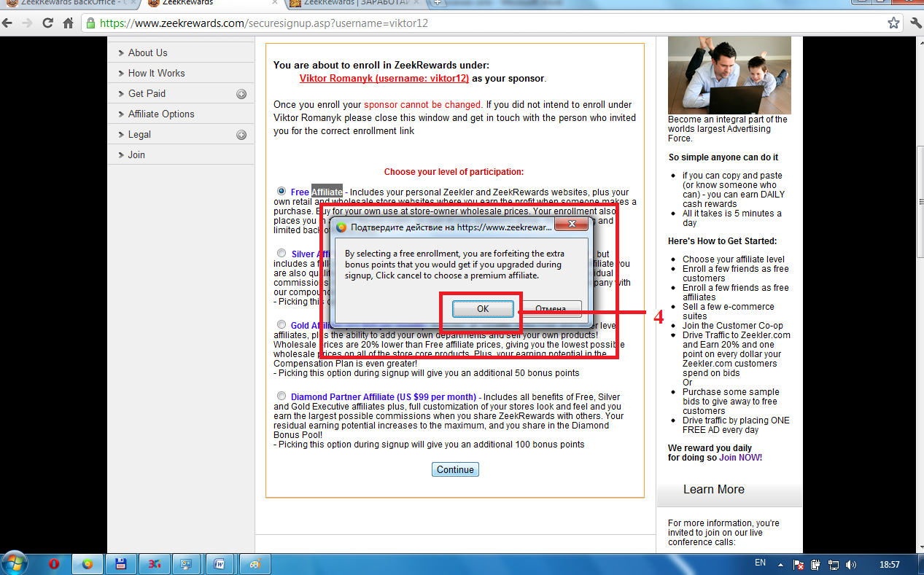Image resolution: width=924 pixels, height=575 pixels.
Task: Click the Join NOW! link
Action: pos(740,458)
